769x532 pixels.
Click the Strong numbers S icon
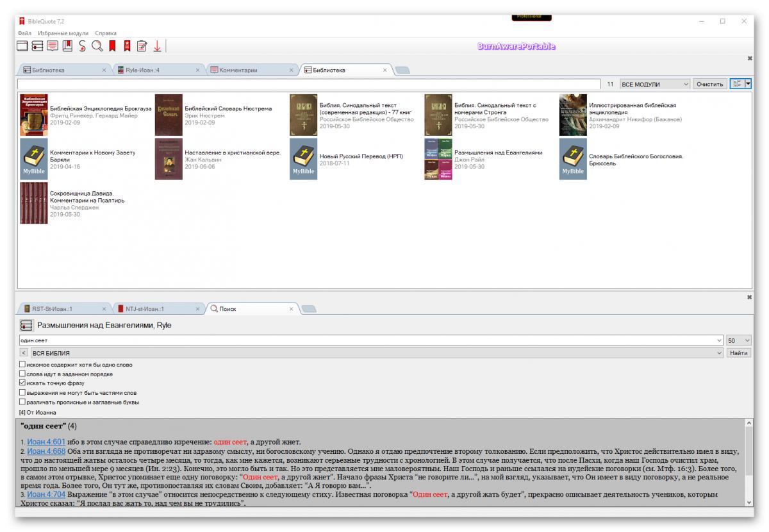[82, 46]
